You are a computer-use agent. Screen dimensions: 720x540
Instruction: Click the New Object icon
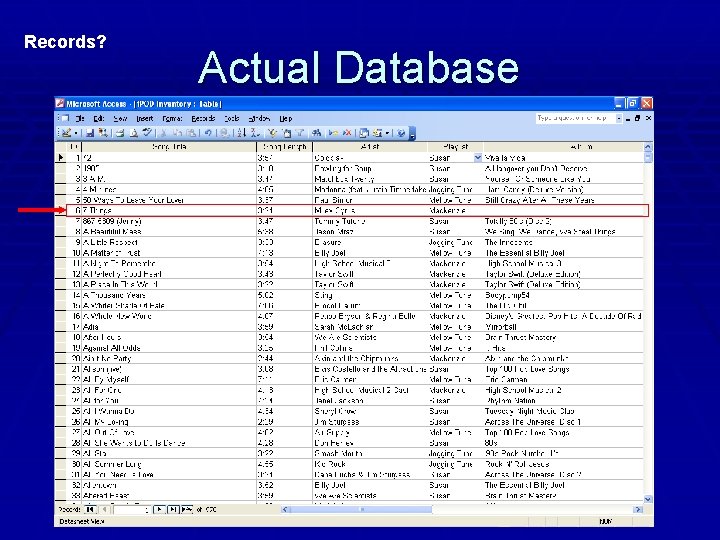tap(377, 133)
